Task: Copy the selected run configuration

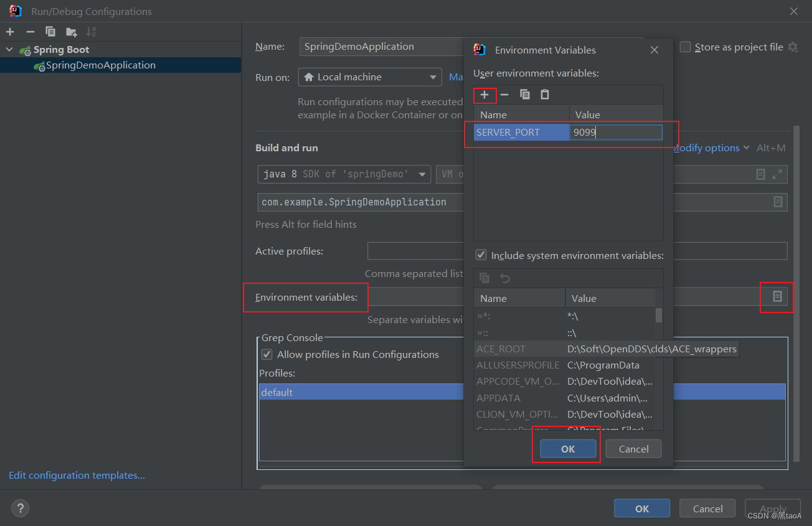Action: tap(50, 32)
